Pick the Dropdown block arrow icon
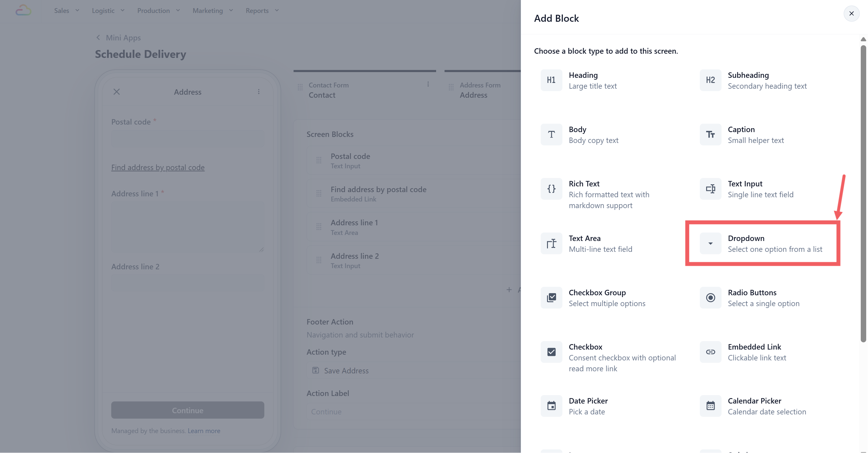 pos(710,243)
